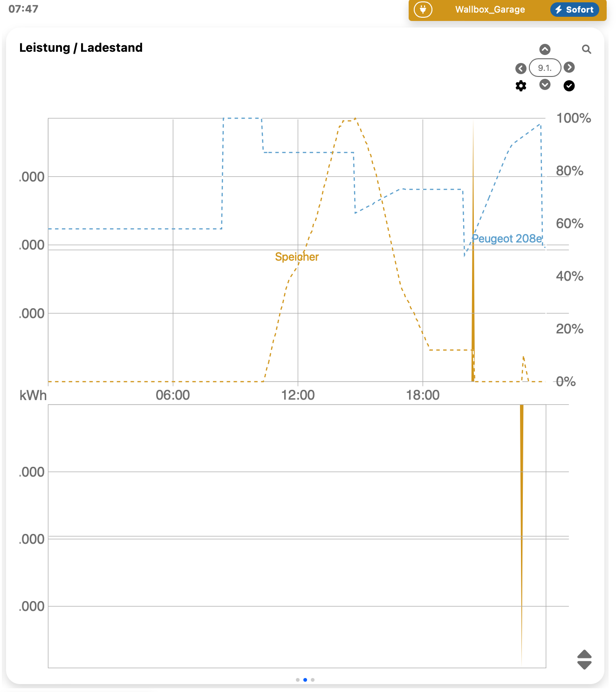Click the 9.1. date field
This screenshot has height=692, width=616.
tap(545, 68)
